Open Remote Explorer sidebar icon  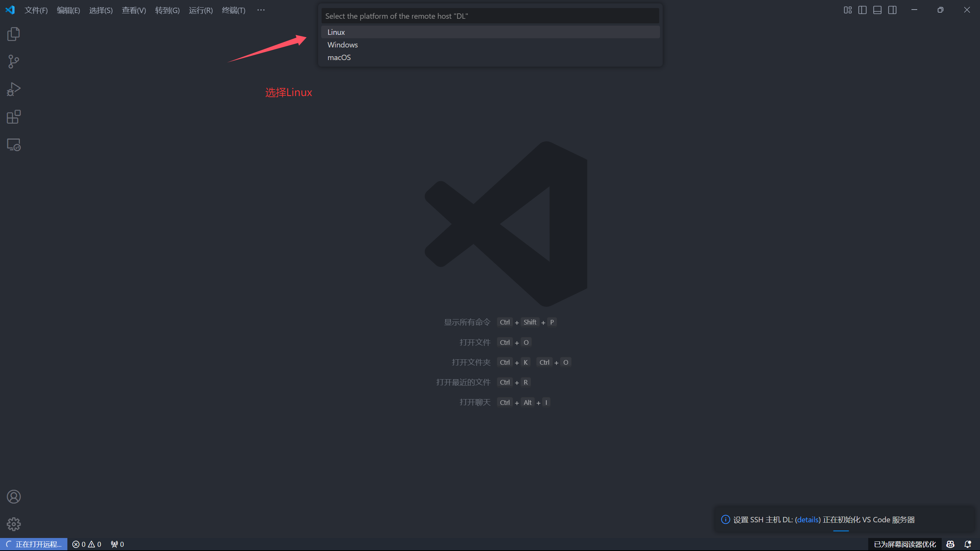click(13, 145)
